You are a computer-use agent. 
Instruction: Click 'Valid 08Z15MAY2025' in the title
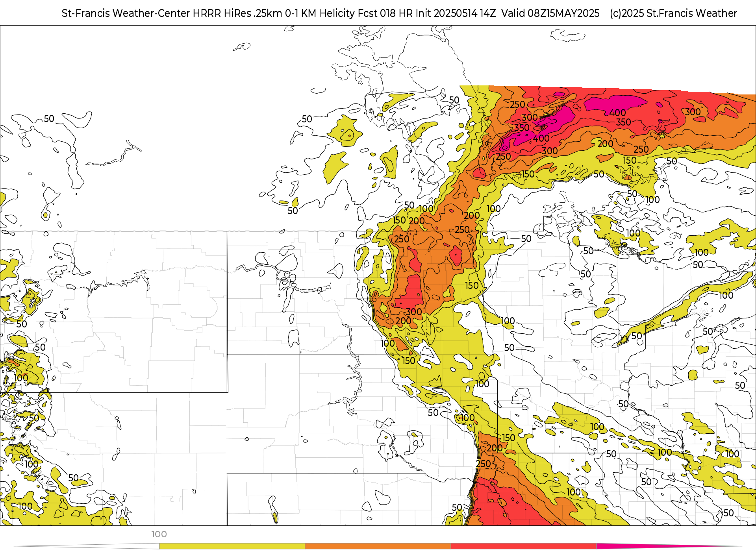click(x=550, y=13)
